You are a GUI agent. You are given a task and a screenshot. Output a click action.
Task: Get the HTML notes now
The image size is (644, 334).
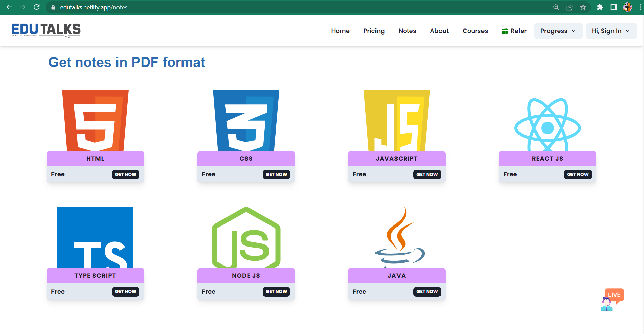tap(126, 174)
